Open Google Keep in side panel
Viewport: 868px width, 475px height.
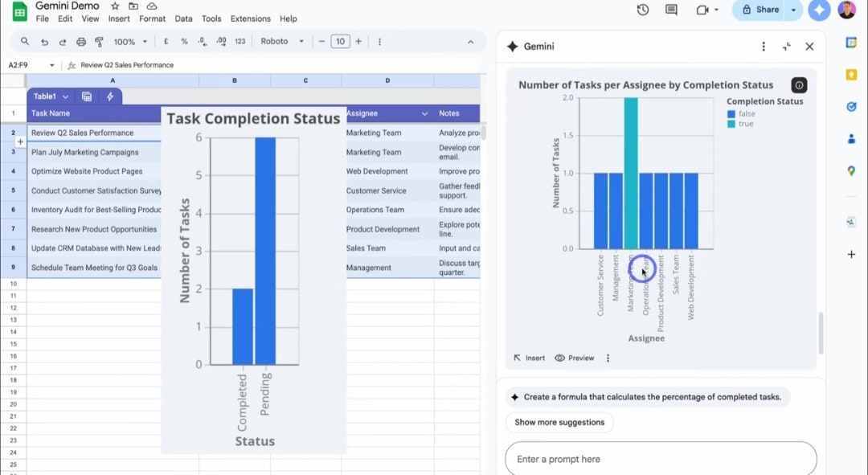pyautogui.click(x=851, y=75)
